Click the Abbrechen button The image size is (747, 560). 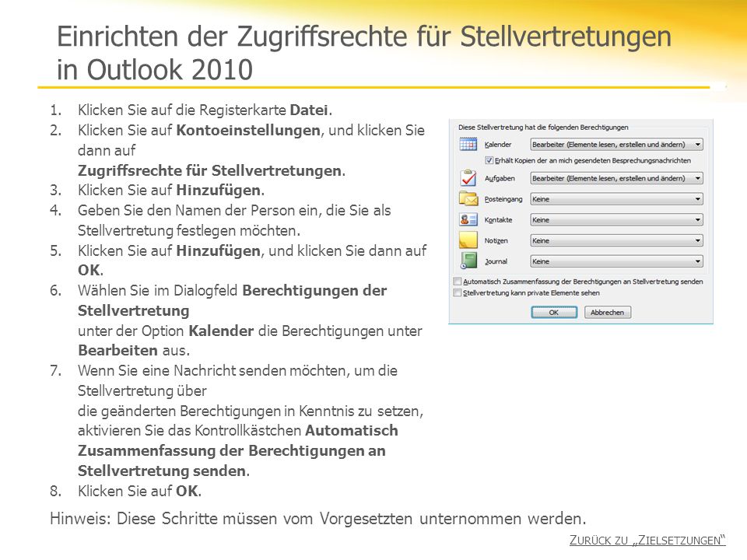click(608, 313)
